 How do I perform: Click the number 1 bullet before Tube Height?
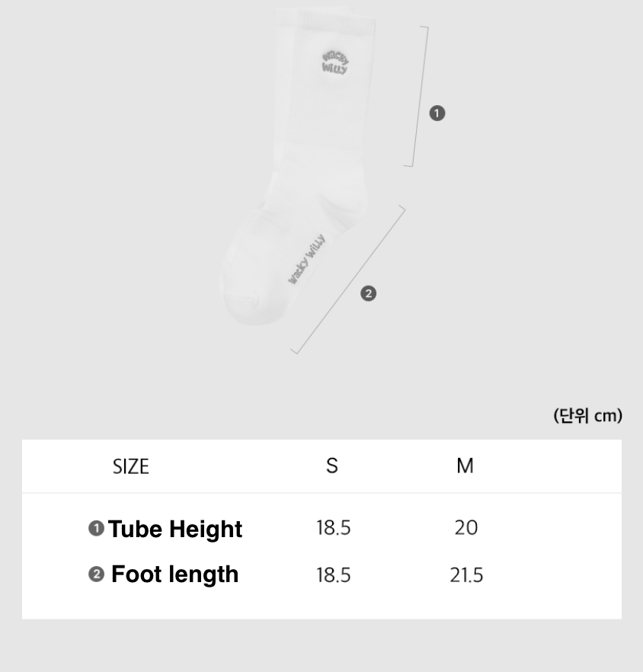point(96,528)
